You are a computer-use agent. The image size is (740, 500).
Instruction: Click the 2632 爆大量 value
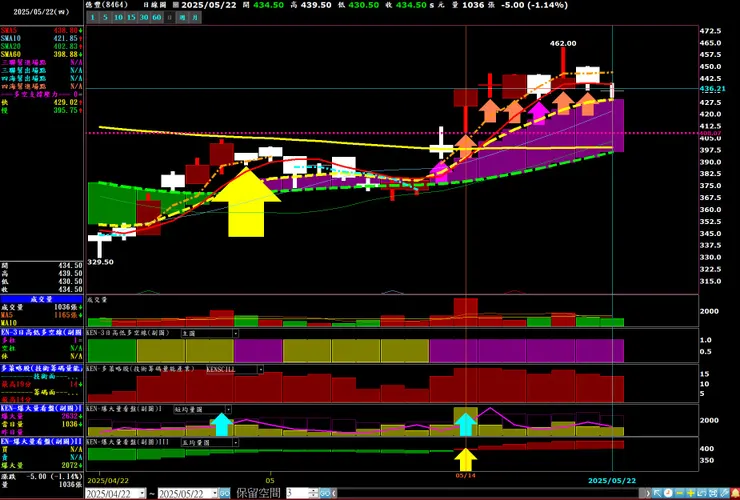tap(69, 416)
